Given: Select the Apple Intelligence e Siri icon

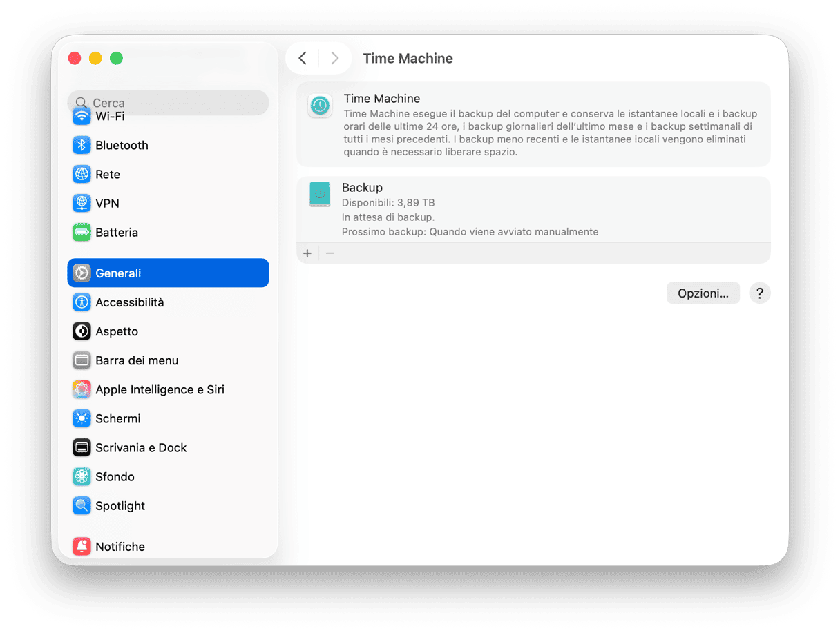Looking at the screenshot, I should coord(82,389).
